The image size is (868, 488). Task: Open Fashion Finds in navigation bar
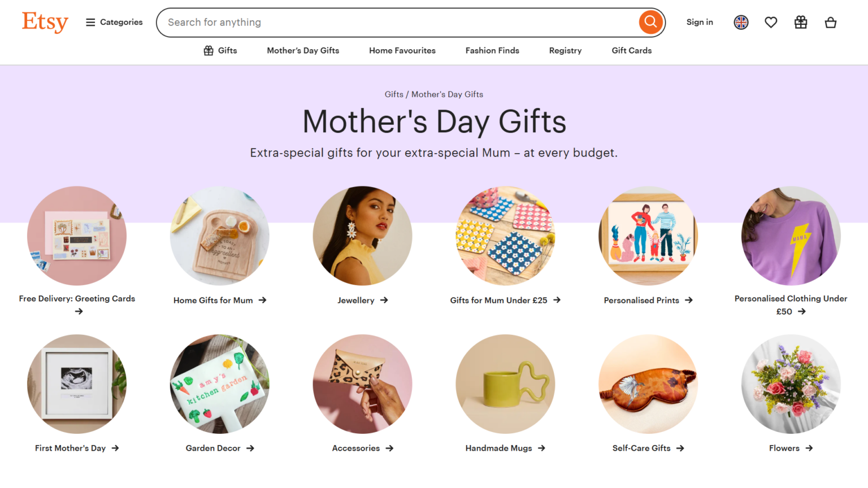(492, 51)
